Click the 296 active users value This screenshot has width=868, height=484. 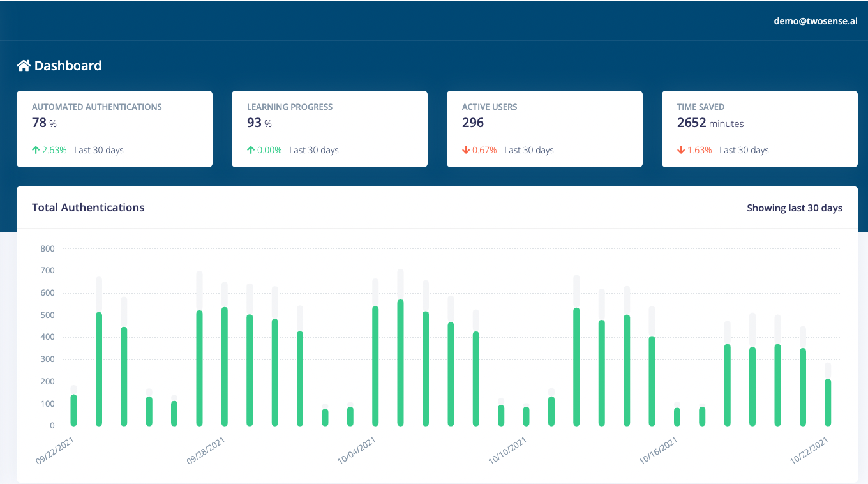tap(473, 123)
